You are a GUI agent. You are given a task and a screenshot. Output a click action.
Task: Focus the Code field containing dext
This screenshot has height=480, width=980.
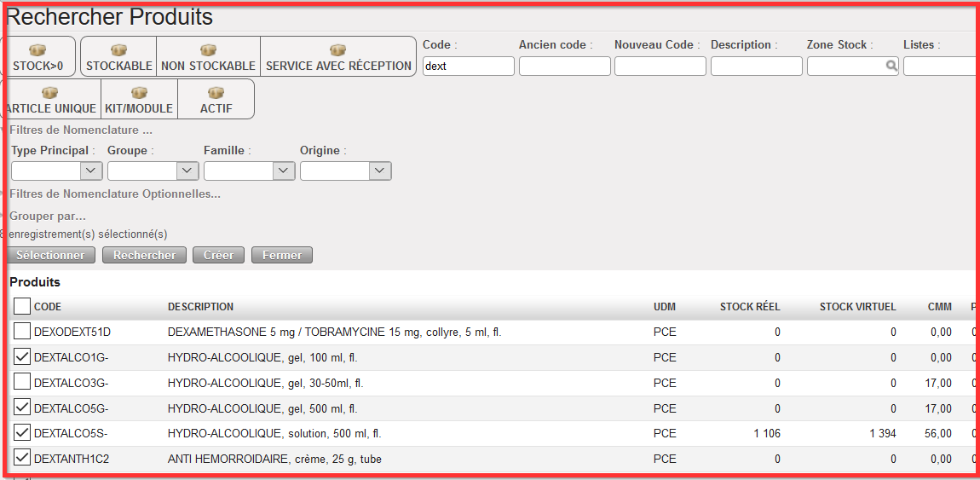(x=469, y=66)
